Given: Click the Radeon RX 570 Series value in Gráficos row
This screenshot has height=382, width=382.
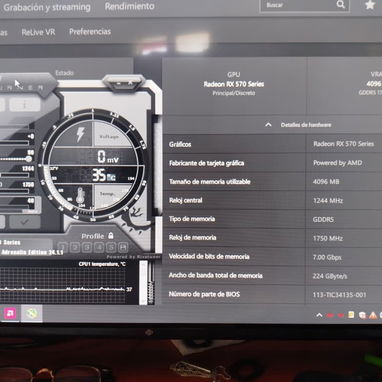Looking at the screenshot, I should click(343, 144).
